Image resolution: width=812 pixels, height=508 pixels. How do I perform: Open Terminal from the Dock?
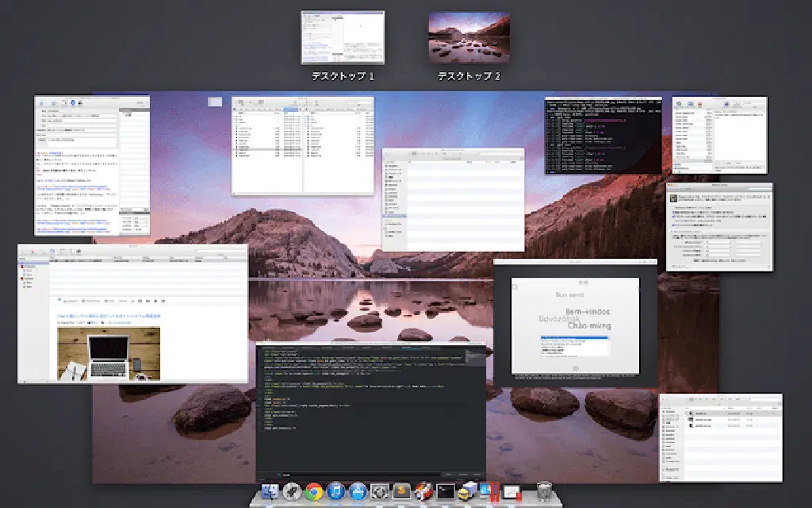tap(446, 493)
